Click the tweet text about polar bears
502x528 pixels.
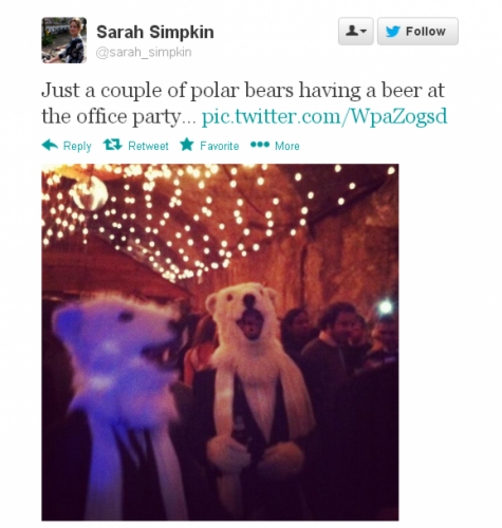(x=244, y=103)
